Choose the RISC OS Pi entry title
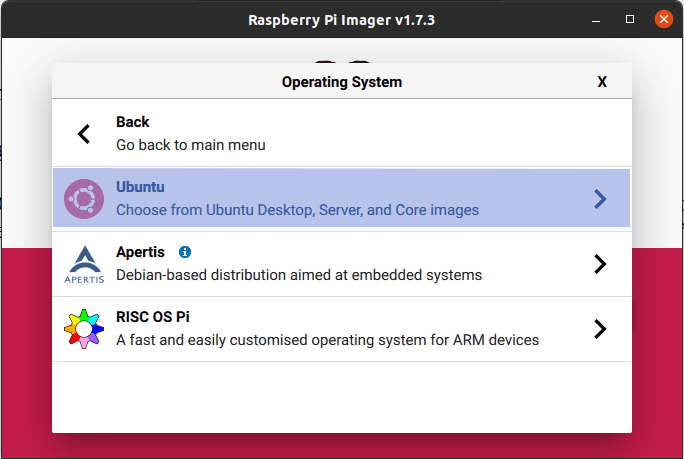This screenshot has height=459, width=684. click(x=153, y=317)
